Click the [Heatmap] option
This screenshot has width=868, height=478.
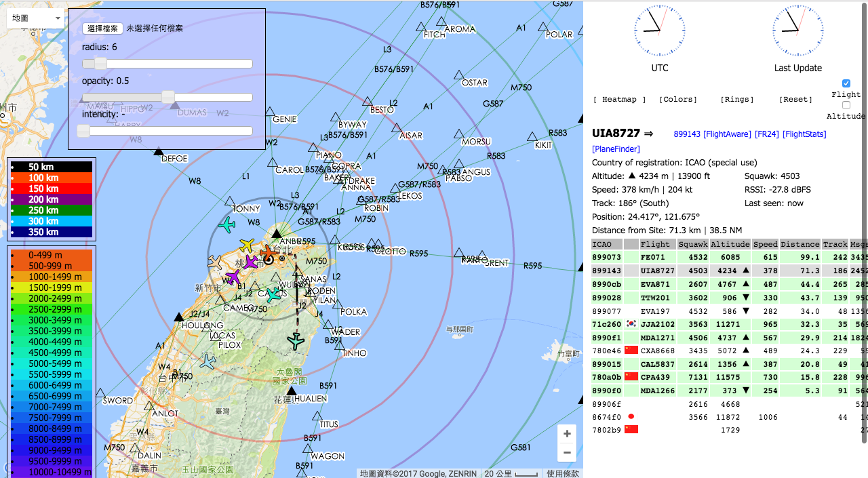(x=620, y=100)
